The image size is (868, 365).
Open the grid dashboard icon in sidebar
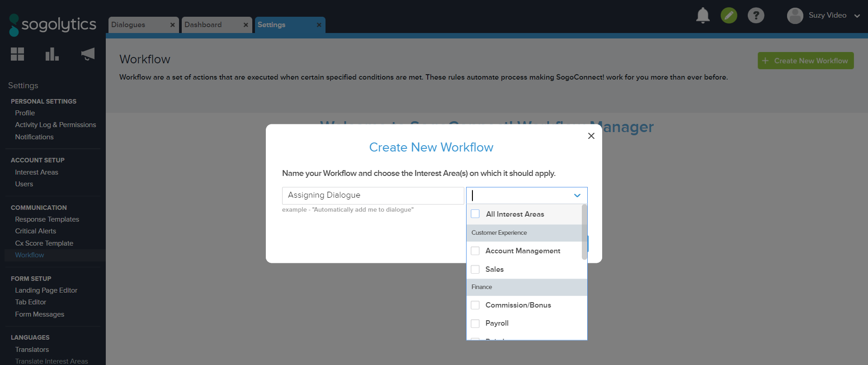(18, 54)
